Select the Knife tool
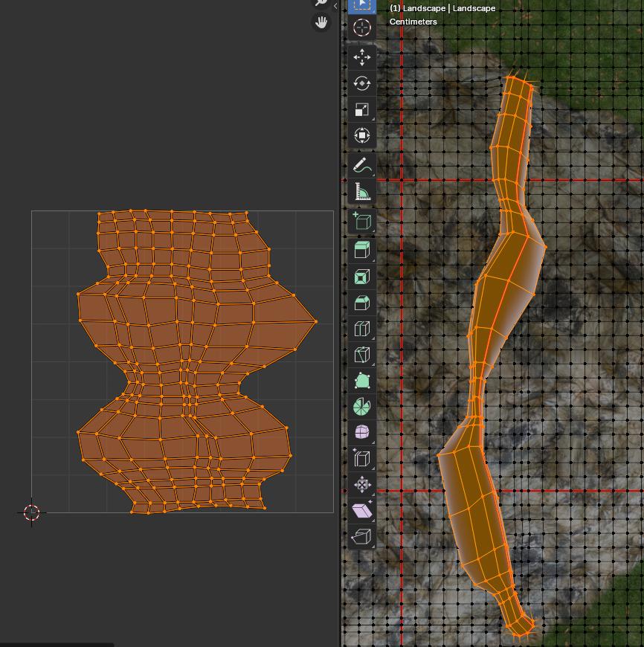Viewport: 644px width, 647px height. (362, 355)
